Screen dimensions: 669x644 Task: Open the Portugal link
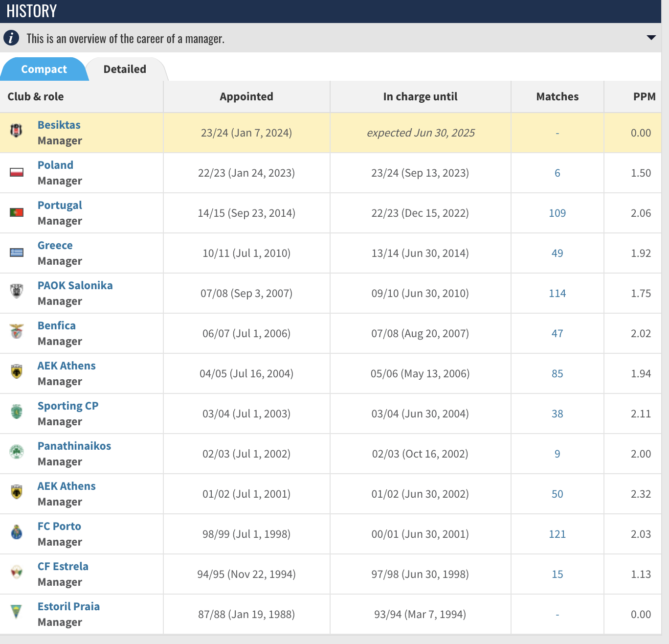pos(60,206)
